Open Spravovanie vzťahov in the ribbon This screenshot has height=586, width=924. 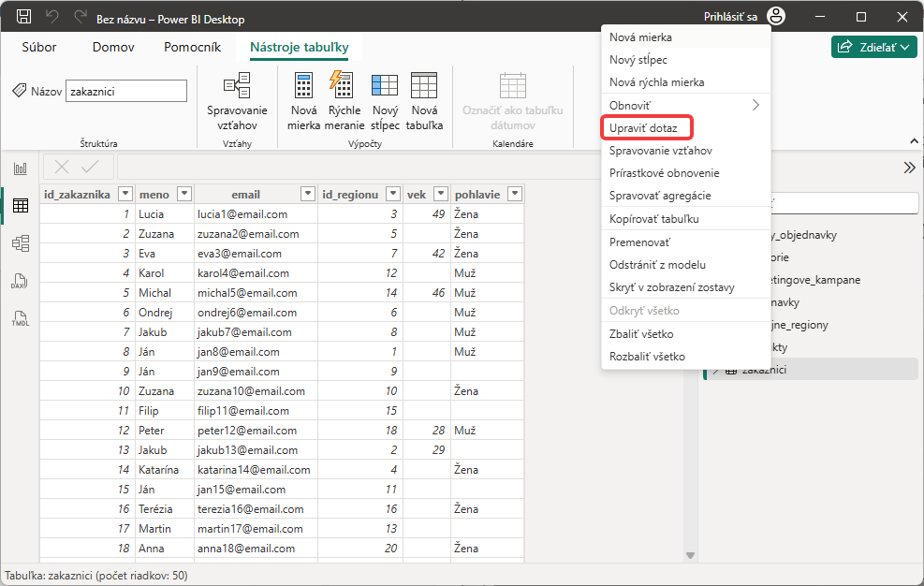(x=237, y=101)
